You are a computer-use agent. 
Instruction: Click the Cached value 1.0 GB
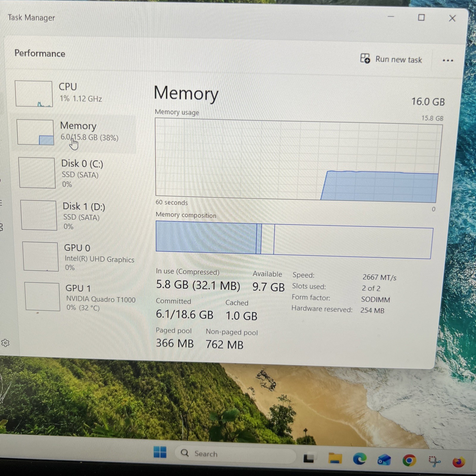(x=241, y=316)
